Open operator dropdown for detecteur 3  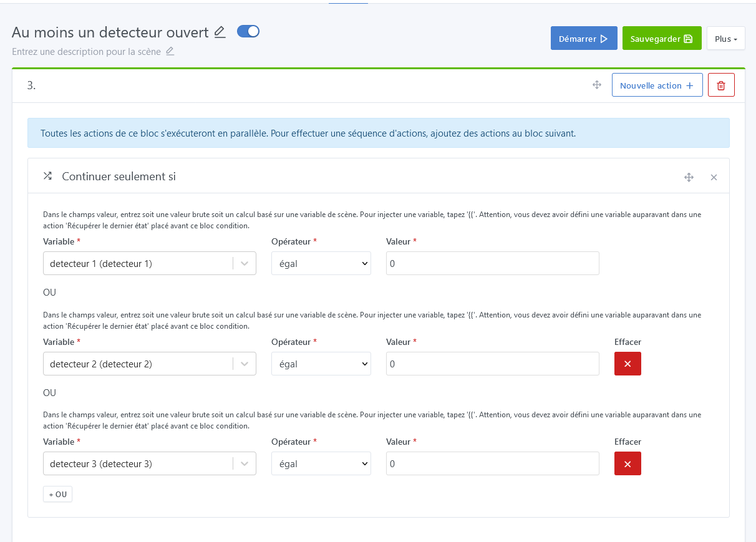pos(321,463)
